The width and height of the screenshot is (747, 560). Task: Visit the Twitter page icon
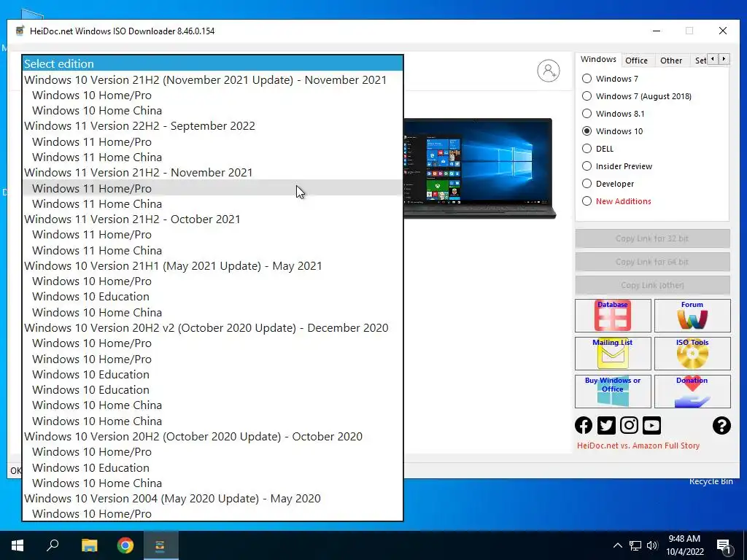(606, 425)
